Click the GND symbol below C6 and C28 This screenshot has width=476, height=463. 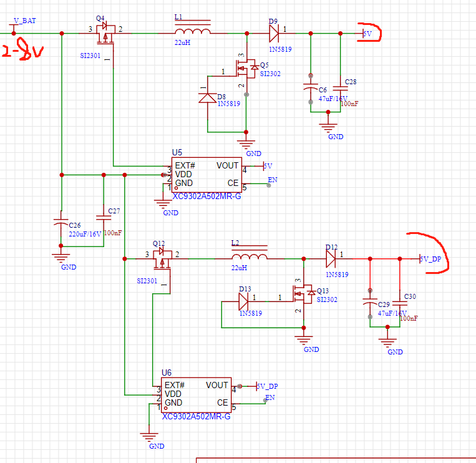point(328,128)
